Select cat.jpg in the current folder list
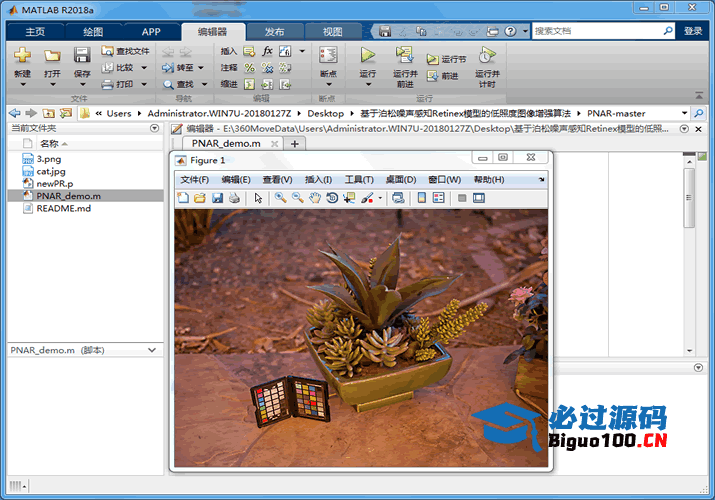The image size is (715, 500). tap(51, 171)
